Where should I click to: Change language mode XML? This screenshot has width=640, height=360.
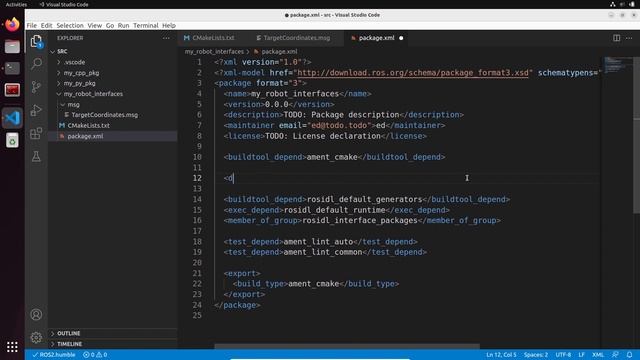click(598, 355)
